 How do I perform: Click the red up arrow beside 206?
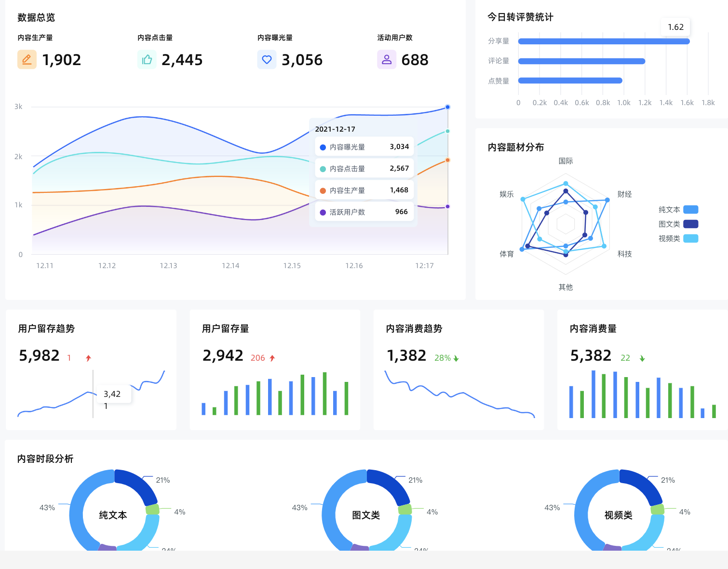tap(272, 358)
